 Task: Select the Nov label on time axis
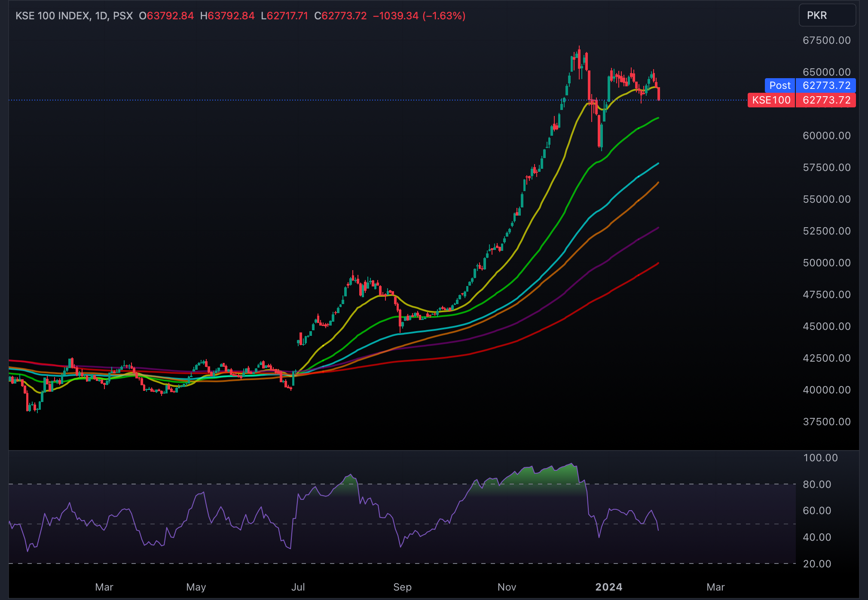(x=507, y=587)
